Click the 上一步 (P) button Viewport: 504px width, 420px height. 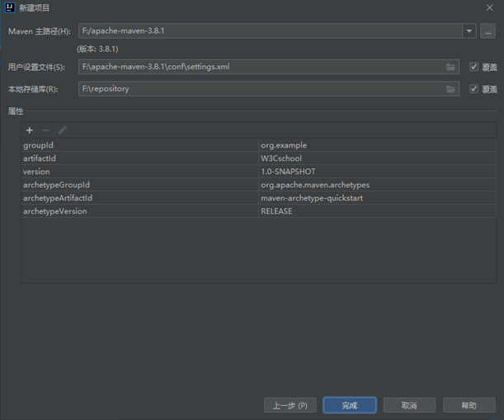290,405
